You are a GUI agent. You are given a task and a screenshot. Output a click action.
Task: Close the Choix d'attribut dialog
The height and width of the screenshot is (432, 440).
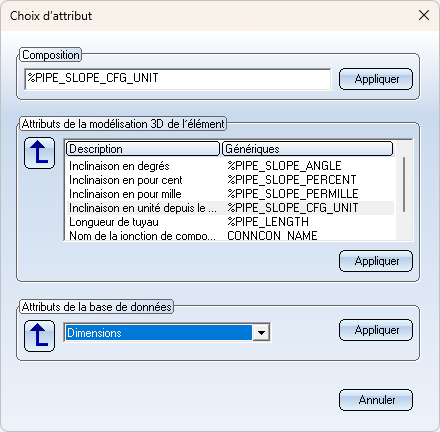coord(424,15)
